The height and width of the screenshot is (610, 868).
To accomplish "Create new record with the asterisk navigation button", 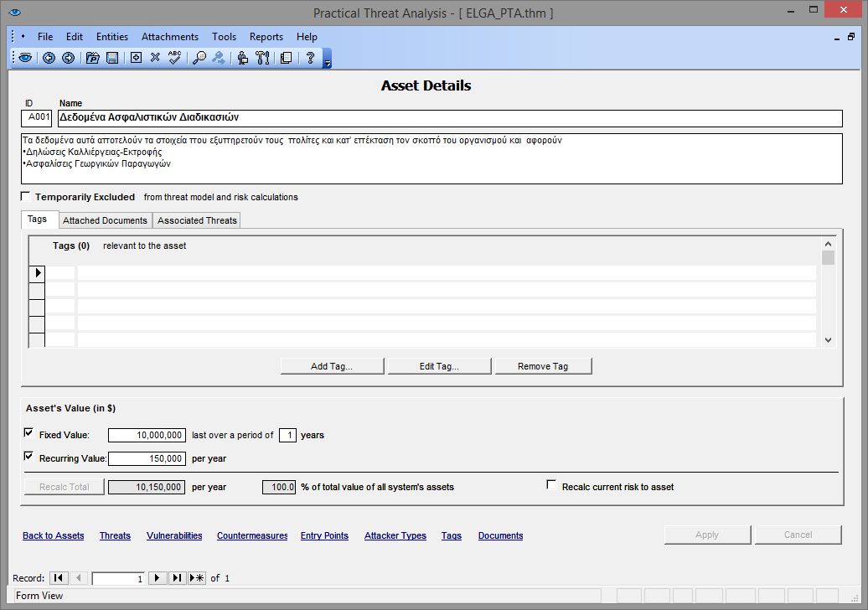I will click(197, 578).
